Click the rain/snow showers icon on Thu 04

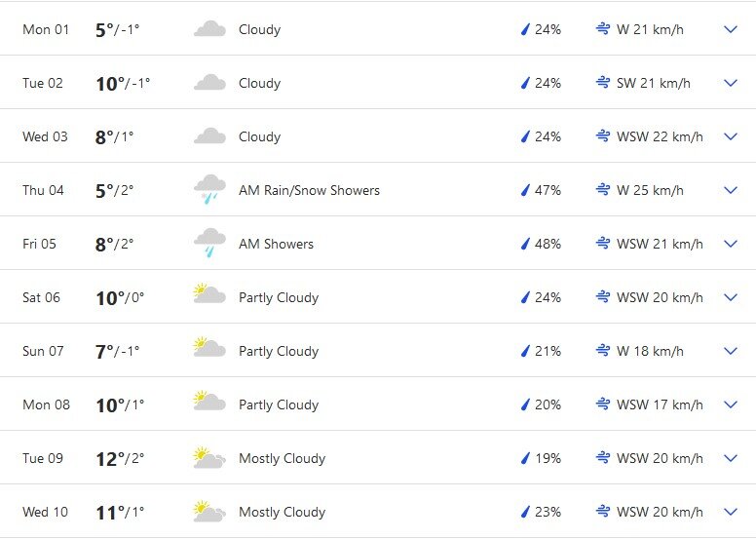[x=209, y=190]
